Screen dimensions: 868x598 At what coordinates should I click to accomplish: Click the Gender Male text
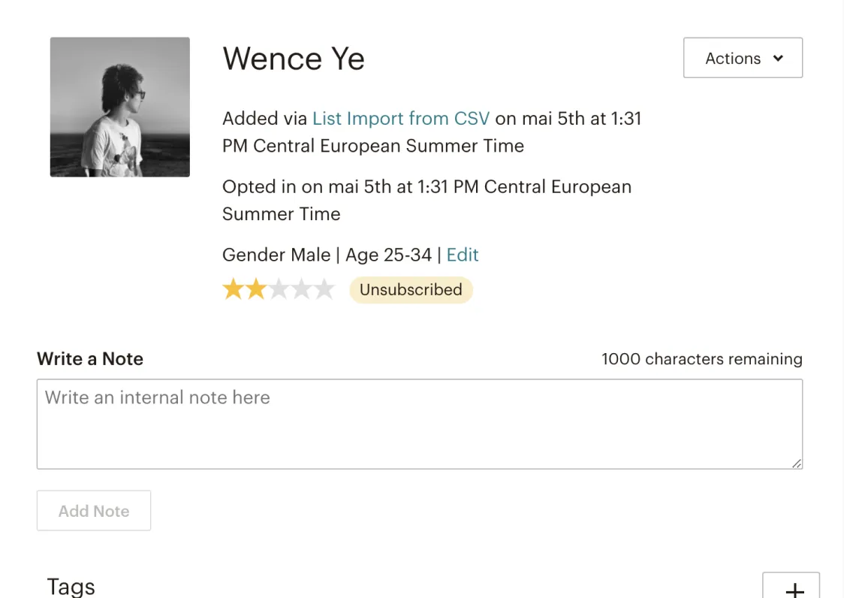(276, 255)
